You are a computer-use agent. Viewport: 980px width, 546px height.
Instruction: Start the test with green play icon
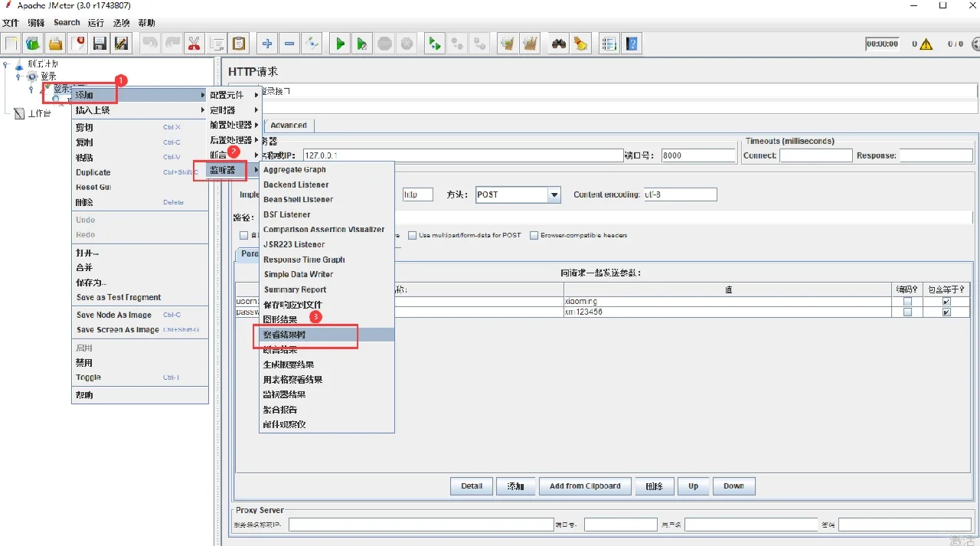tap(340, 44)
